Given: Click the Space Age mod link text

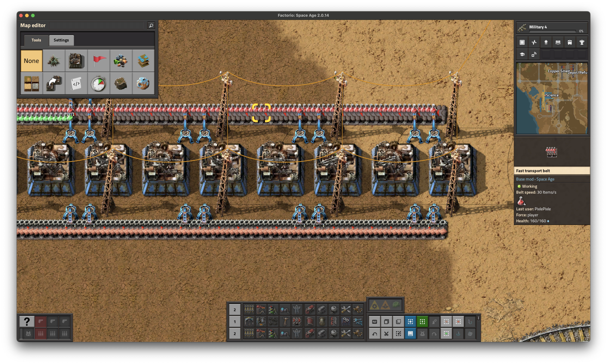Looking at the screenshot, I should tap(545, 179).
